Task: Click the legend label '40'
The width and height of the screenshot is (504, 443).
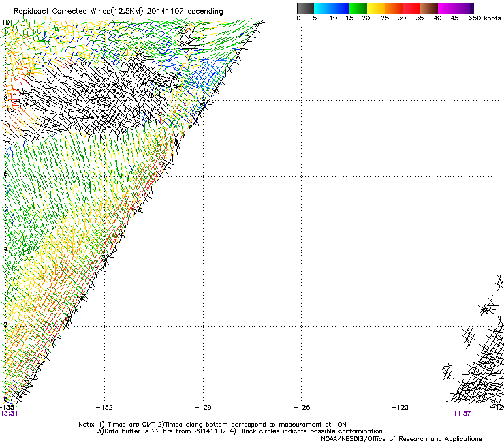Action: coord(437,18)
